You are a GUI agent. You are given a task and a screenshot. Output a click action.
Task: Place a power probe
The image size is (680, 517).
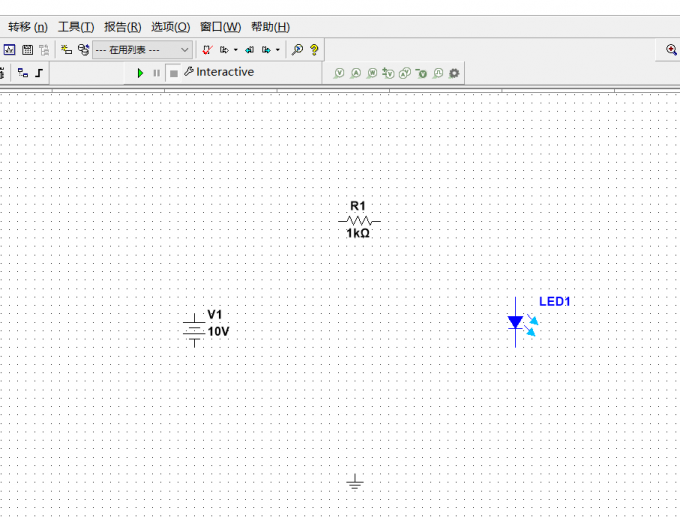pos(372,73)
